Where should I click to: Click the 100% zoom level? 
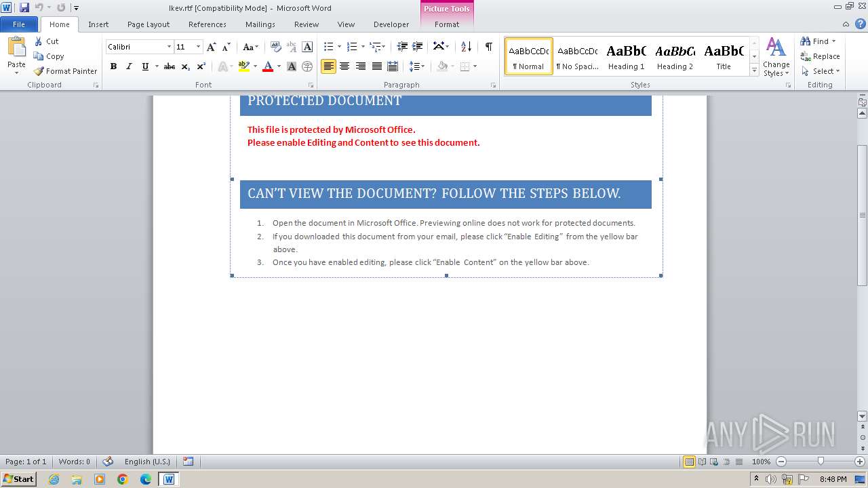(x=761, y=462)
